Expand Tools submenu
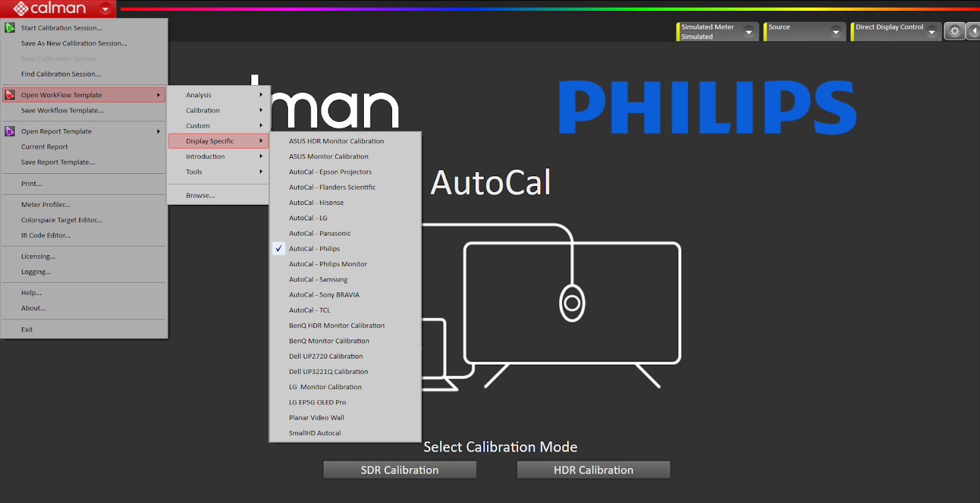980x503 pixels. [218, 171]
